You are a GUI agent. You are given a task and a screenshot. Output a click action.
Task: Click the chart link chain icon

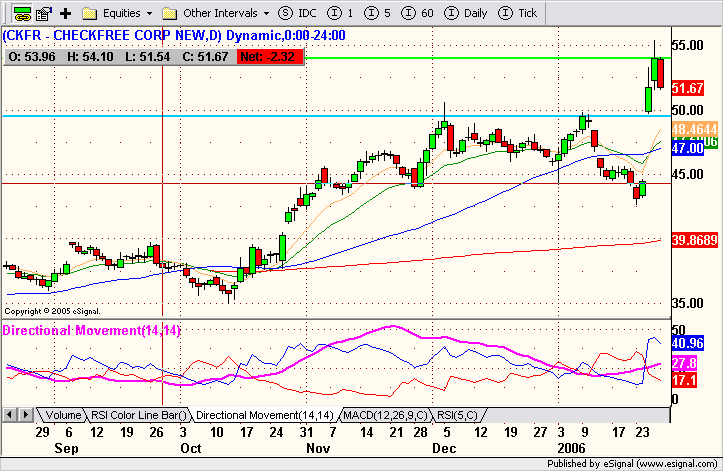22,13
